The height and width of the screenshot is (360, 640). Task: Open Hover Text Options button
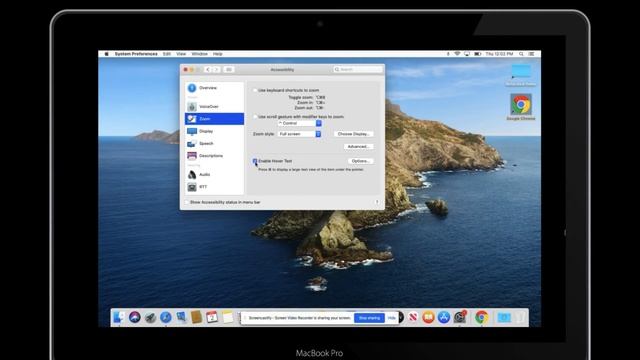tap(361, 161)
